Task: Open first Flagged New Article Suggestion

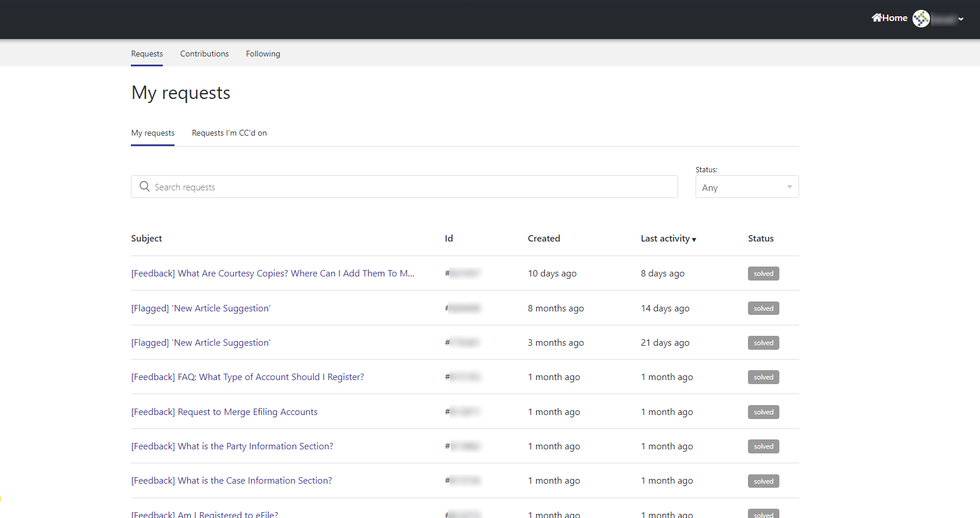Action: [201, 308]
